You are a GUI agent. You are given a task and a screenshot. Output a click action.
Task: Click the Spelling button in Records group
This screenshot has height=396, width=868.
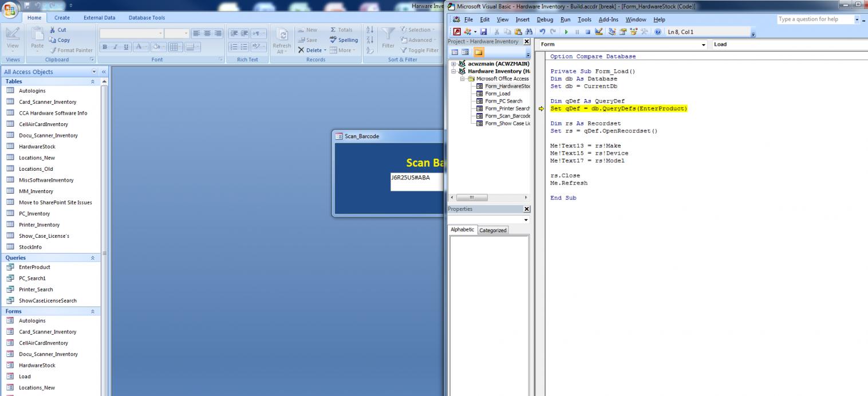[344, 40]
